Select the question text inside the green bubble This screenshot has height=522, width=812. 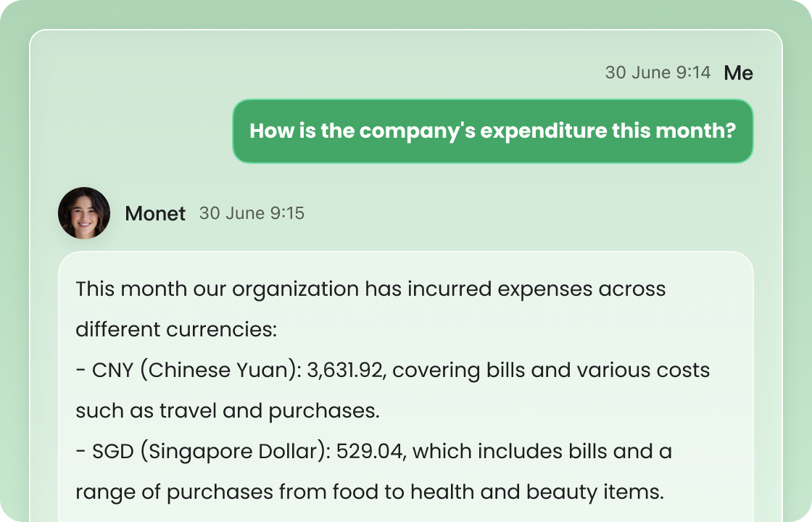492,131
